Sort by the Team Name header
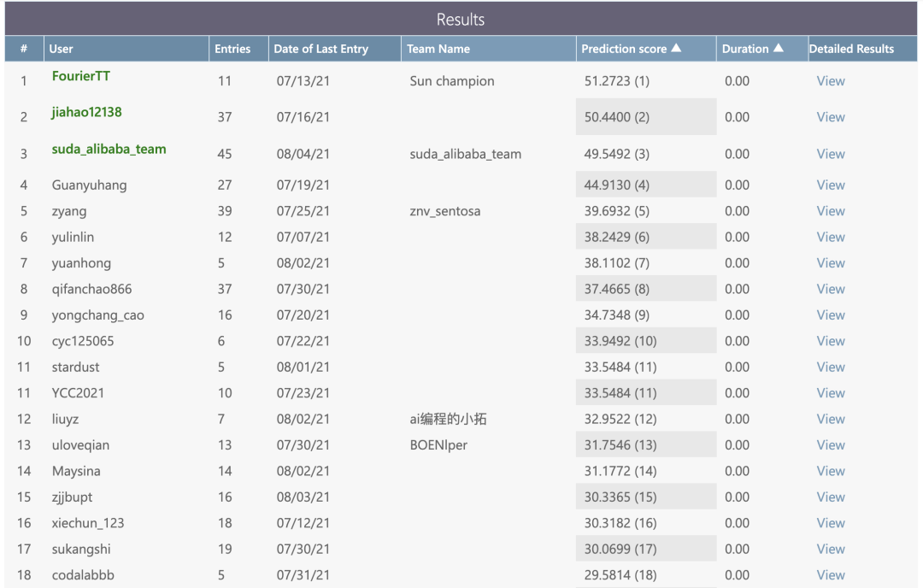Viewport: 923px width, 588px height. tap(438, 49)
